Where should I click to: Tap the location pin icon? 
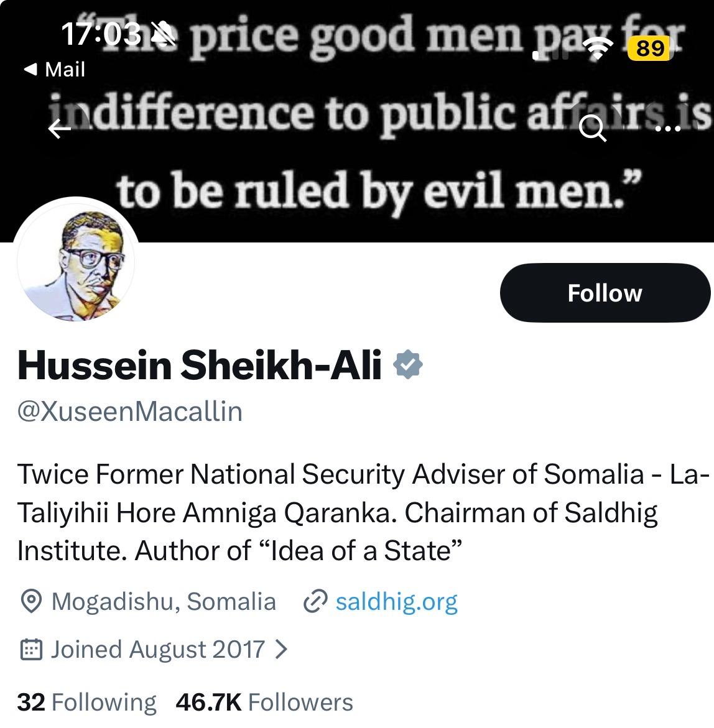[x=31, y=601]
